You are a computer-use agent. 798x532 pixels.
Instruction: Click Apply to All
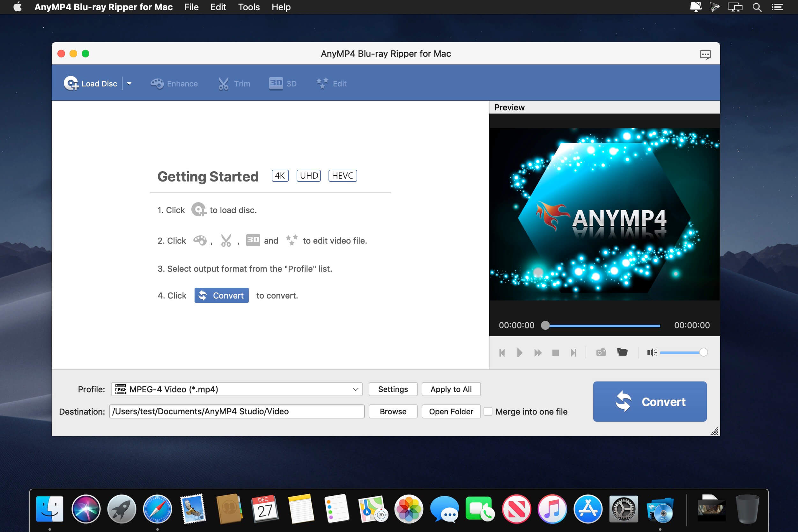(x=451, y=389)
